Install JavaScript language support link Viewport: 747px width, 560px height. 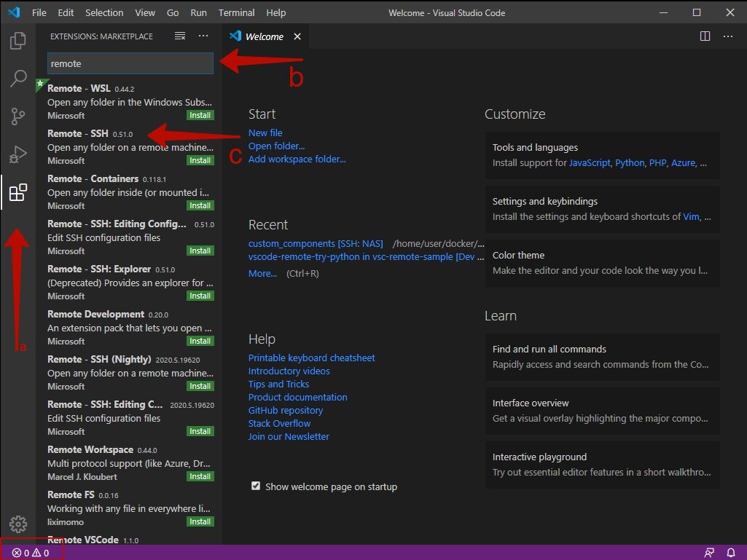tap(590, 163)
